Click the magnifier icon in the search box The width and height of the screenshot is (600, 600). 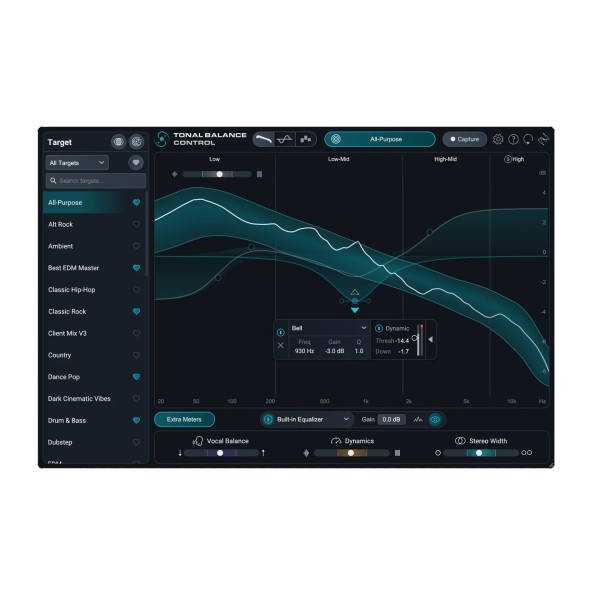(x=53, y=181)
